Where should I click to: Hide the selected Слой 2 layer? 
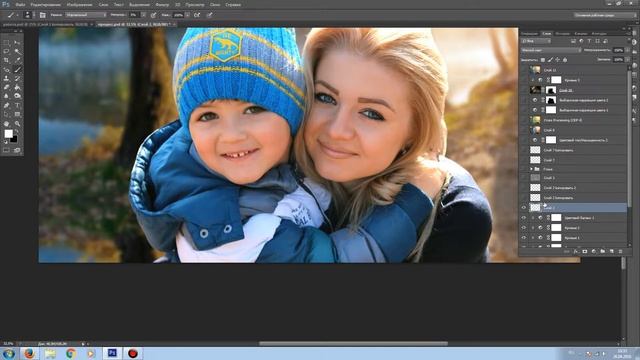[524, 207]
